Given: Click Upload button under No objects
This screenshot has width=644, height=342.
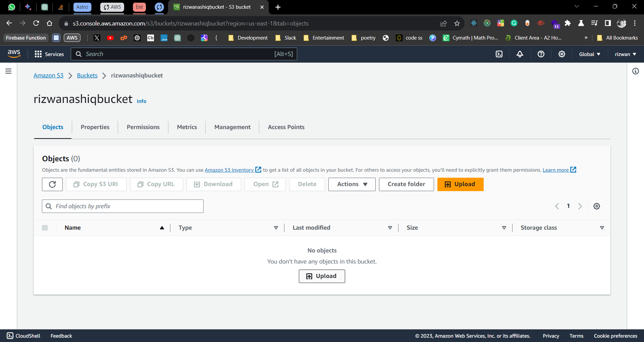Looking at the screenshot, I should click(322, 276).
